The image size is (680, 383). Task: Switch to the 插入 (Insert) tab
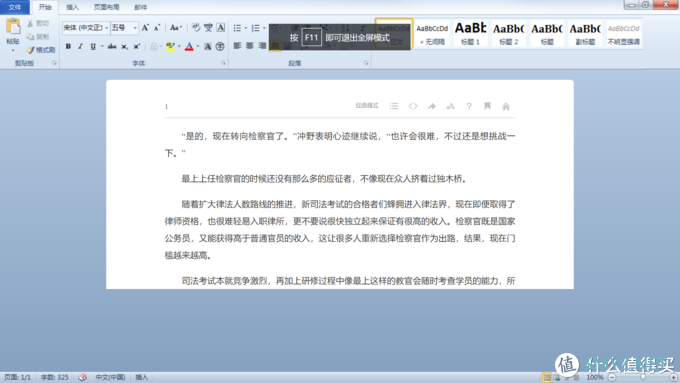[72, 7]
